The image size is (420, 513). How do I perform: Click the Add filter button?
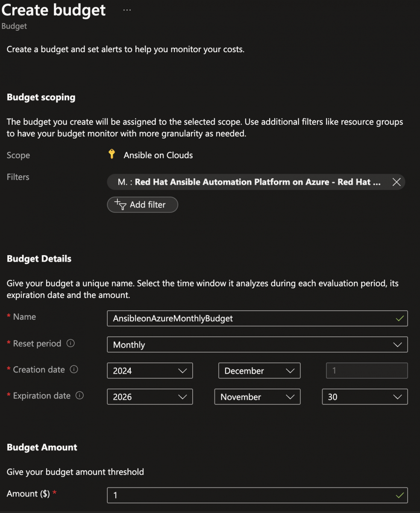[x=142, y=205]
